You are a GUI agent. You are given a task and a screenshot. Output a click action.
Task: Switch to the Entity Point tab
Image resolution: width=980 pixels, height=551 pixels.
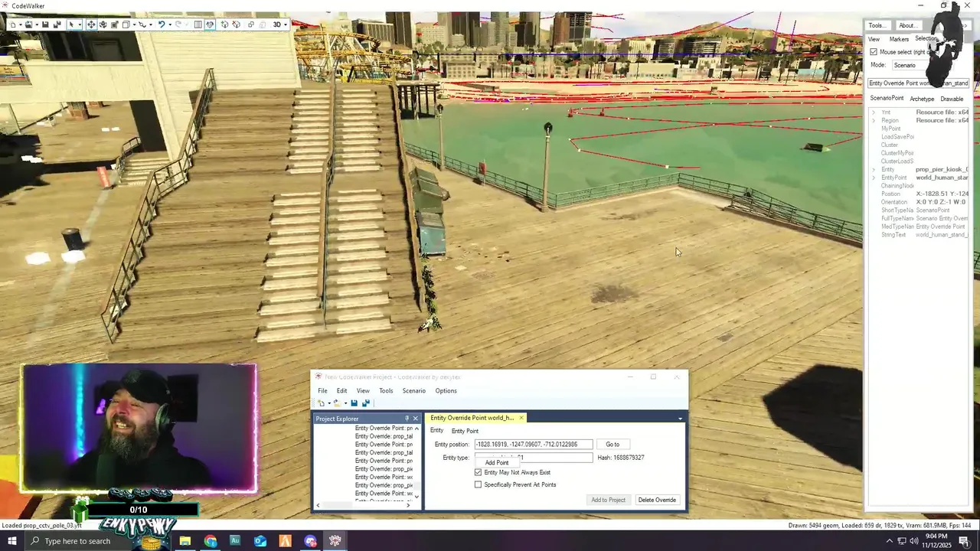(465, 431)
